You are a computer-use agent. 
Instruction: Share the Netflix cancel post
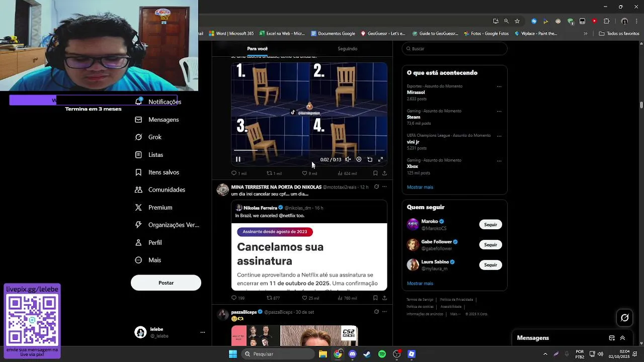click(x=384, y=298)
